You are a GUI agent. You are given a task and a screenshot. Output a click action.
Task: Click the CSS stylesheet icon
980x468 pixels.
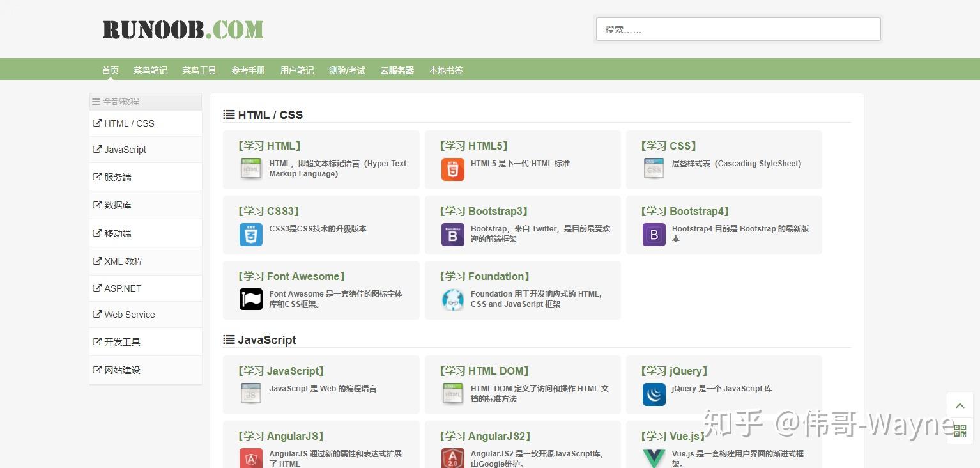pos(654,169)
